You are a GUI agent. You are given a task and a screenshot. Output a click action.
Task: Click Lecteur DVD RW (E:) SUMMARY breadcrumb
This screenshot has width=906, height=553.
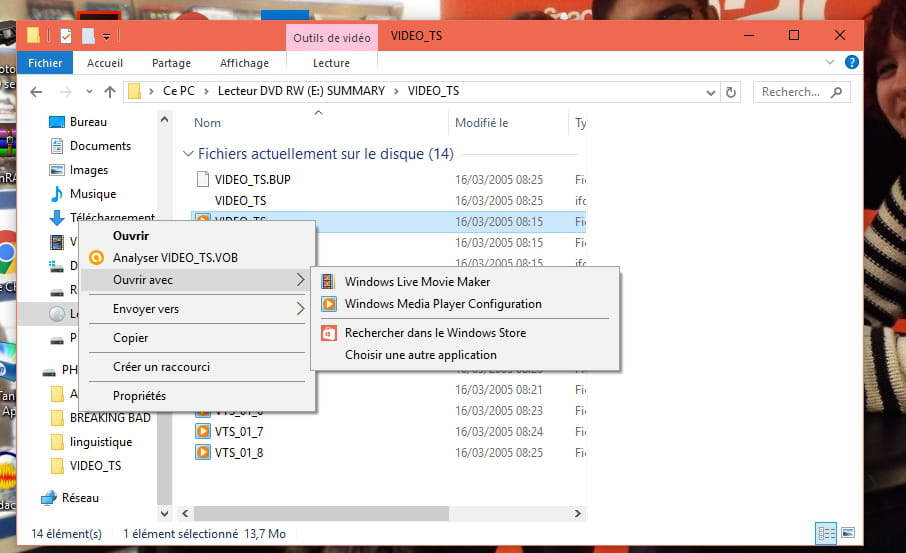coord(301,91)
